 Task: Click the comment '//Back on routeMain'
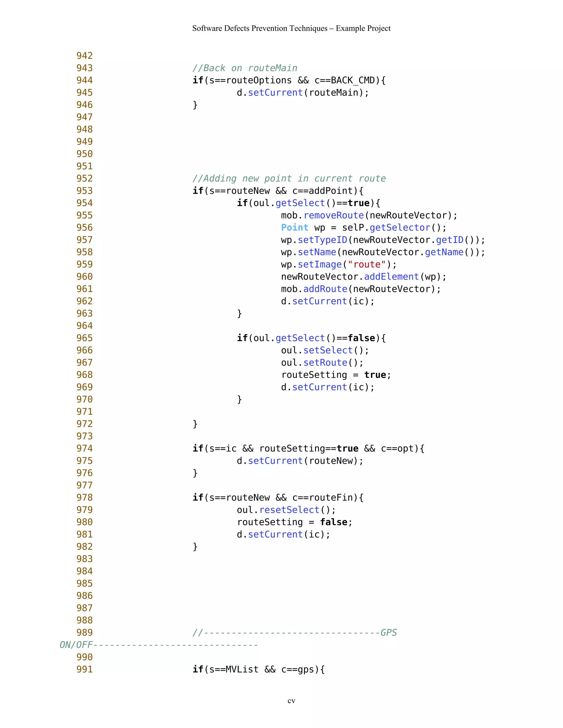point(245,68)
